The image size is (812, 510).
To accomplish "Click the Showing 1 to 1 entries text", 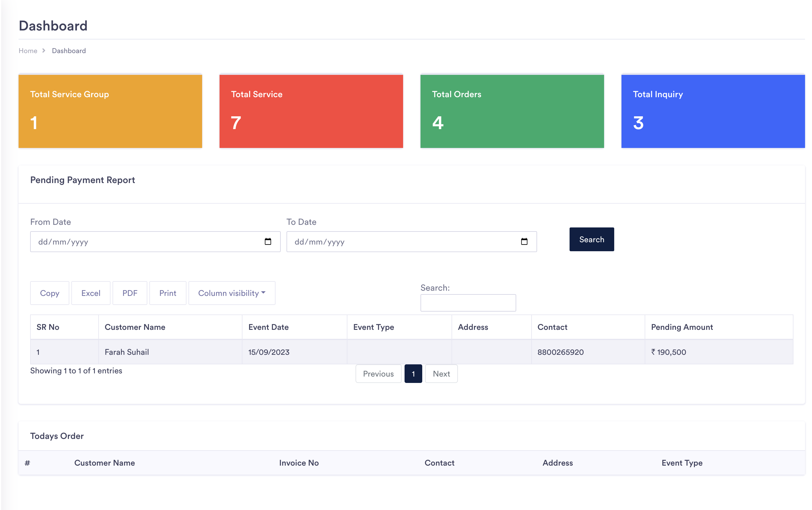I will coord(76,370).
